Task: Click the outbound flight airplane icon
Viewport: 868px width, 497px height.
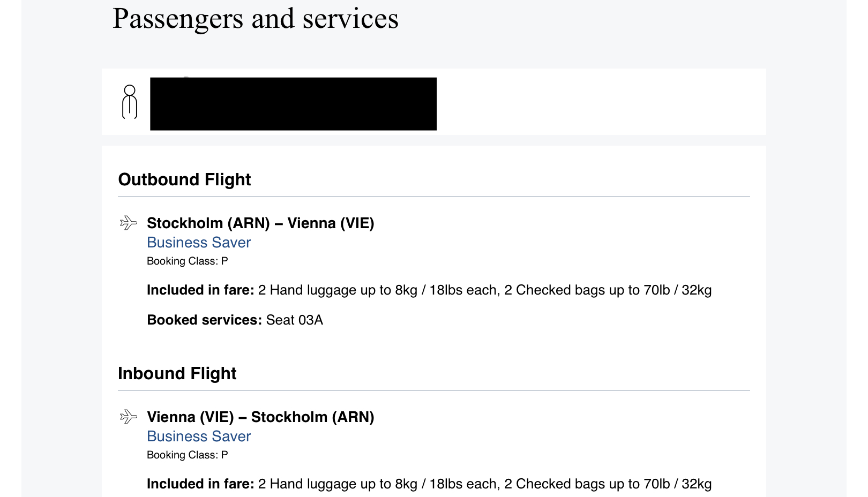Action: [129, 222]
